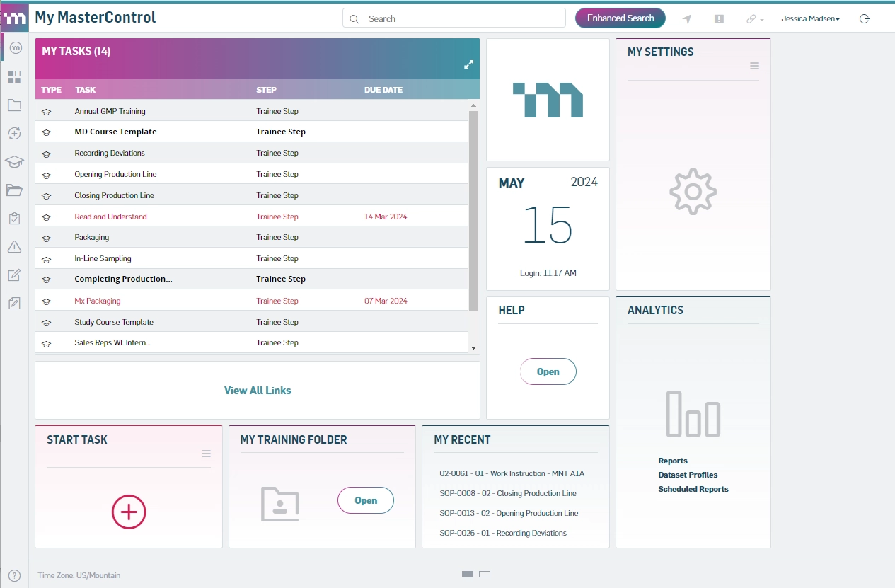Open the My Settings hamburger menu

point(755,66)
